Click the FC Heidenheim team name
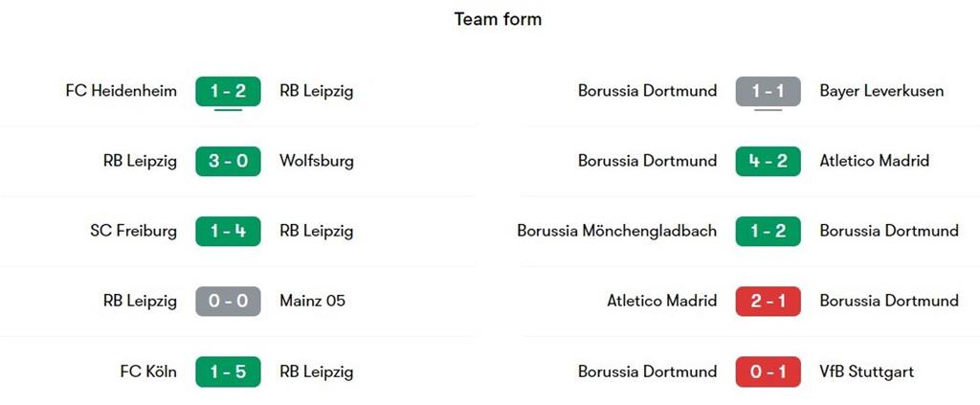980x405 pixels. 121,91
